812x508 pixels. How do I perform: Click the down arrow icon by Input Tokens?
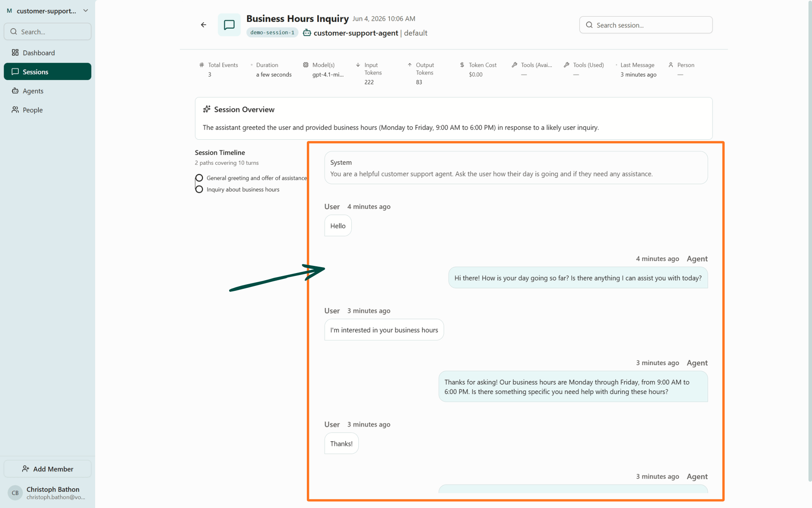point(358,65)
